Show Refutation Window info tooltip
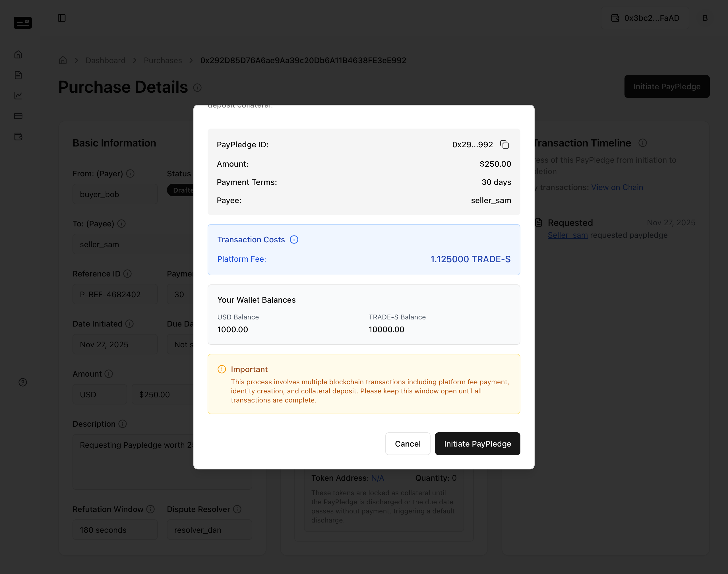Image resolution: width=728 pixels, height=574 pixels. [151, 509]
